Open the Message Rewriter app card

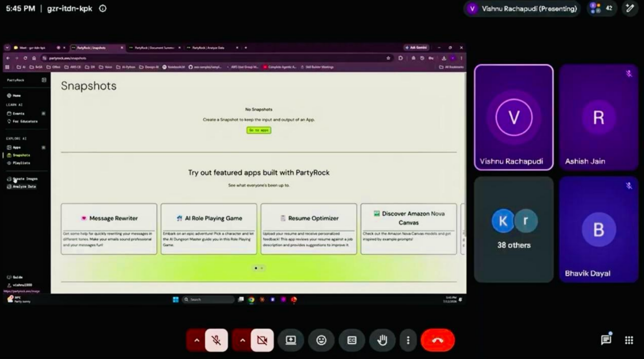pyautogui.click(x=109, y=229)
